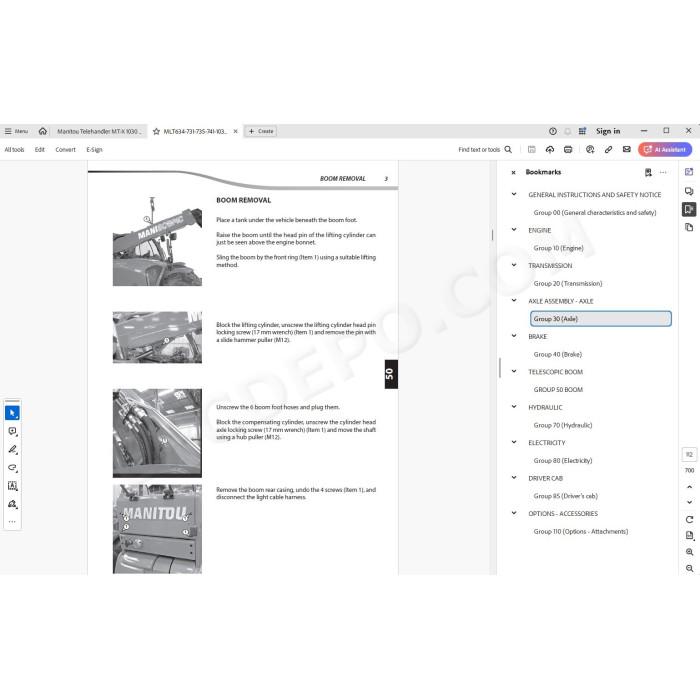
Task: Jump to GROUP 50 BOOM bookmark
Action: point(558,390)
